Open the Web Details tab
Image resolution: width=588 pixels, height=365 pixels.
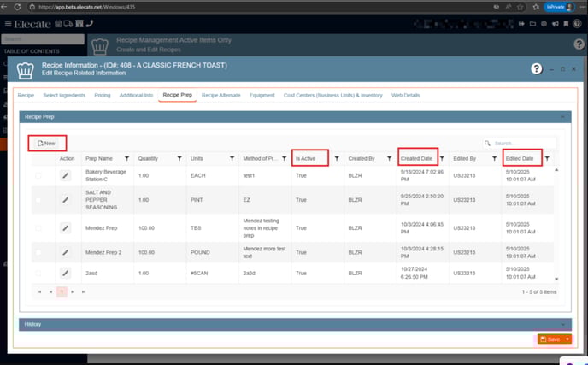406,95
